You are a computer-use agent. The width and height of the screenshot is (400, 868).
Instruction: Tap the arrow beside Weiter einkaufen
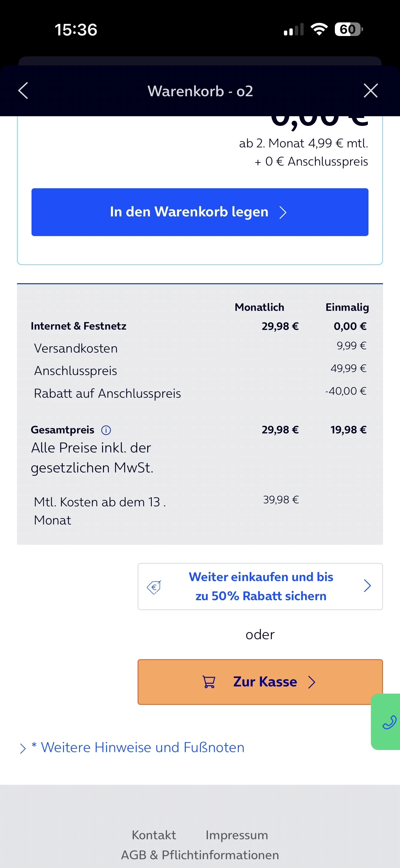tap(367, 586)
